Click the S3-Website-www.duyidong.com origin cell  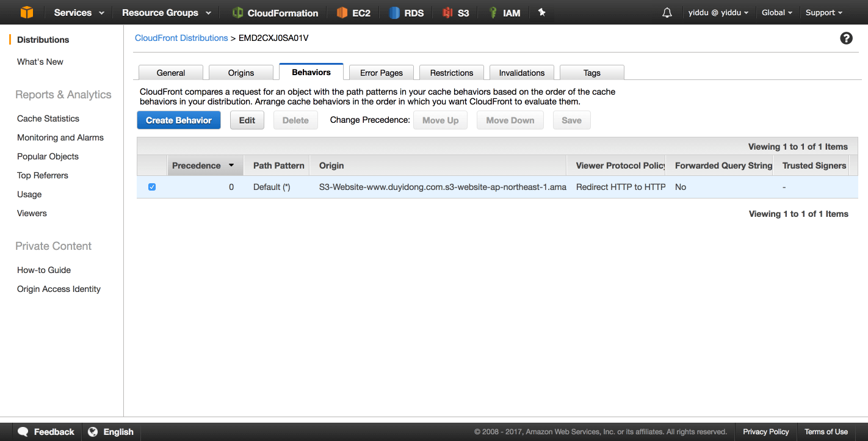(x=443, y=187)
